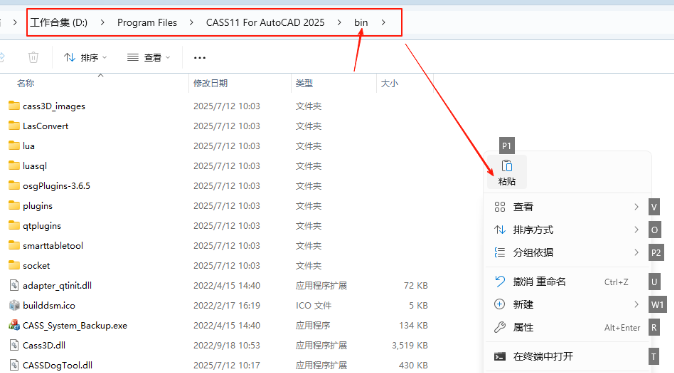Select the LasConvert folder name
Viewport: 674px width, 373px height.
click(45, 126)
